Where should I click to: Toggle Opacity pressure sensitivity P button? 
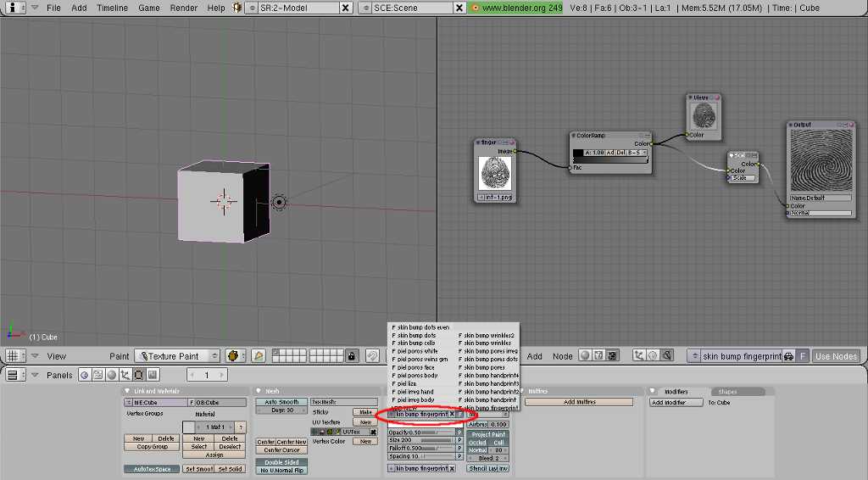[x=459, y=433]
